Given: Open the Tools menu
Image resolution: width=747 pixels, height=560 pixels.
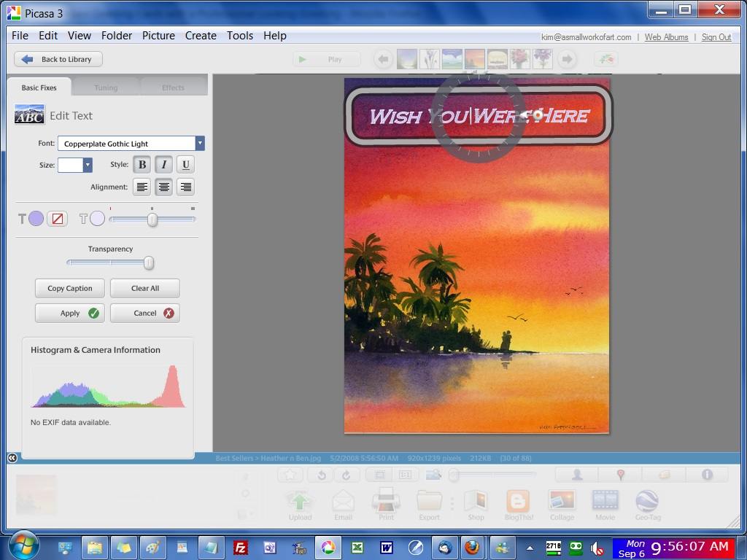Looking at the screenshot, I should click(240, 36).
